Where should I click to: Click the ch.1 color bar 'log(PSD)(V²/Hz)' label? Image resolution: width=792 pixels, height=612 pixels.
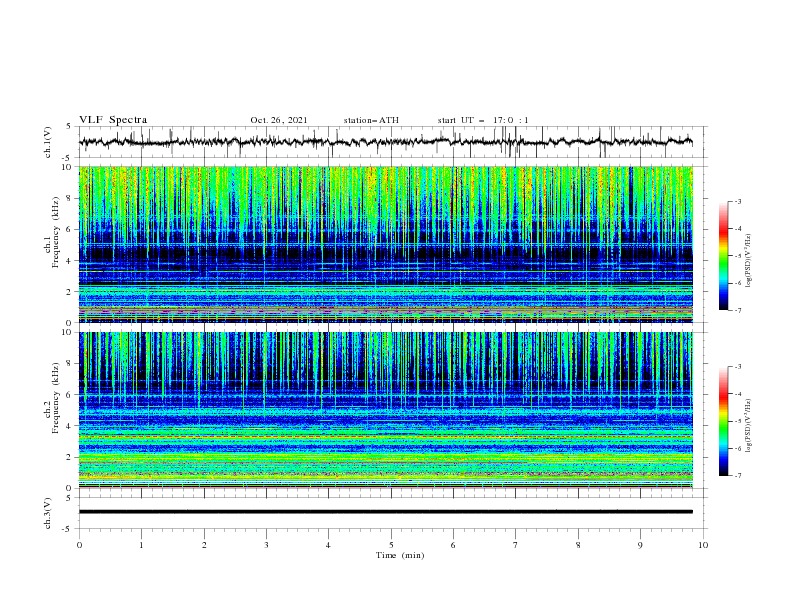[x=749, y=261]
